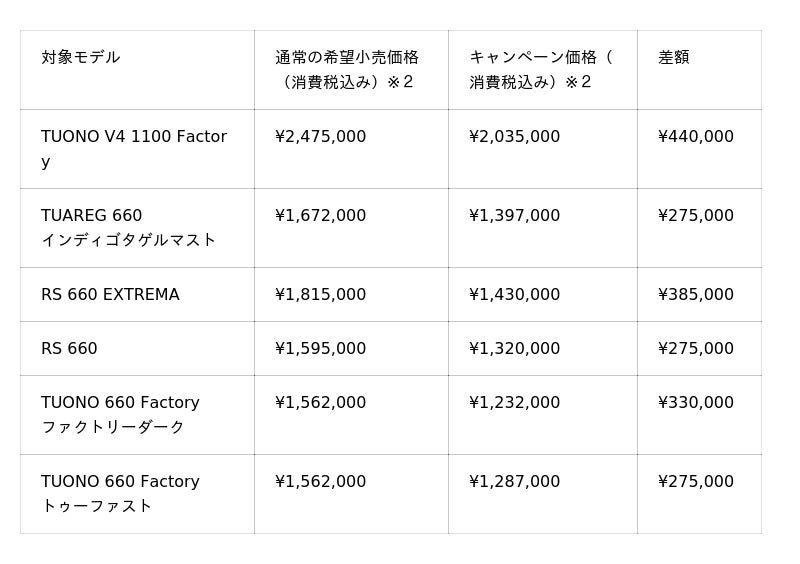800x564 pixels.
Task: Click the ¥1,287,000 campaign price
Action: pos(514,482)
